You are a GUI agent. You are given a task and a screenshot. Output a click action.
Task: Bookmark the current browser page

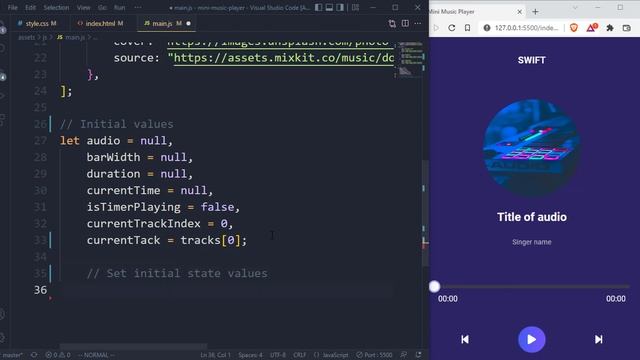pos(467,28)
